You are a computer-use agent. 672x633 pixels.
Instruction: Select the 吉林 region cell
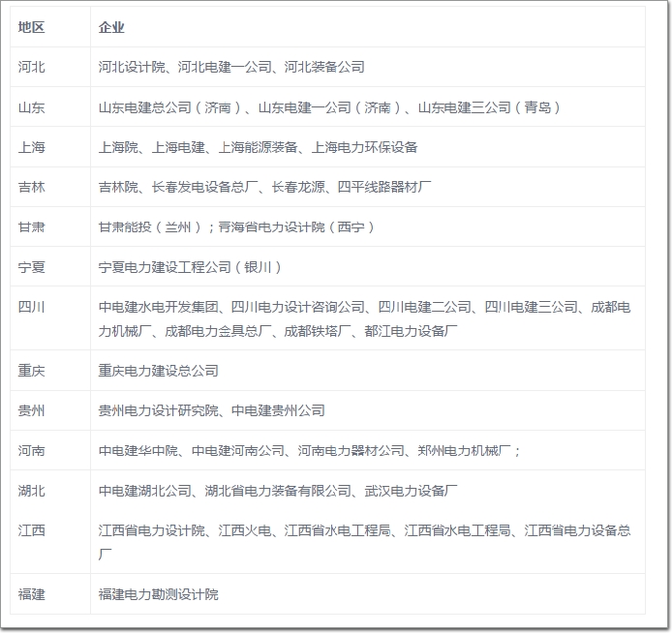50,187
